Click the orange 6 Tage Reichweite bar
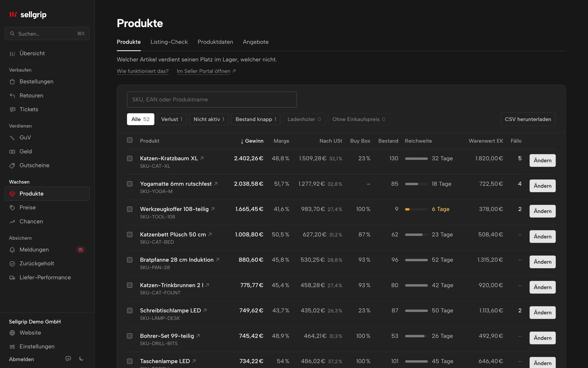Screen dimensions: 588x368 tap(416, 209)
